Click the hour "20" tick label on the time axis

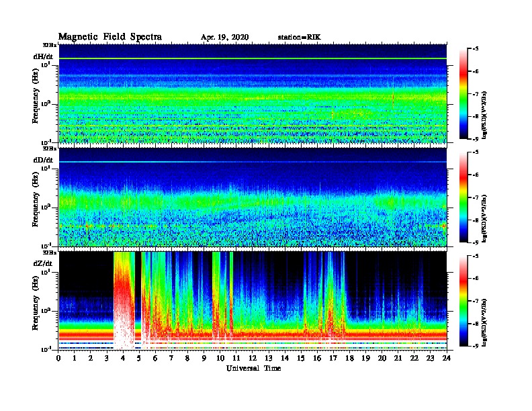coord(382,358)
